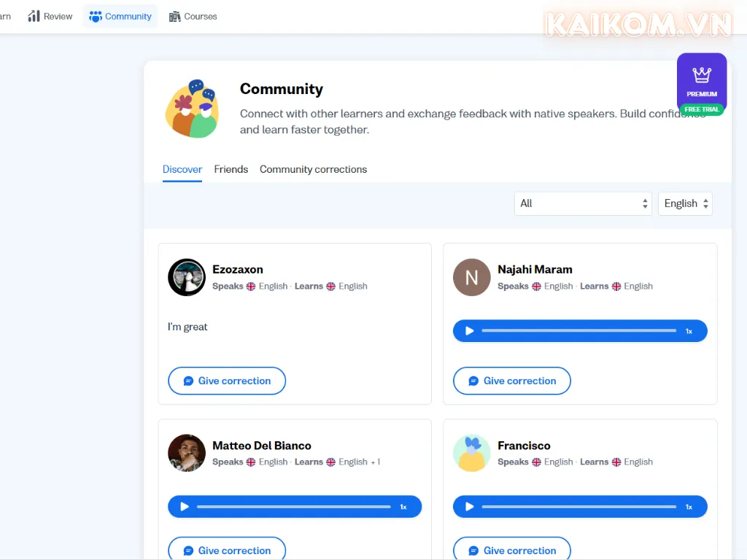Play Francisco's audio recording
747x560 pixels.
[x=470, y=507]
